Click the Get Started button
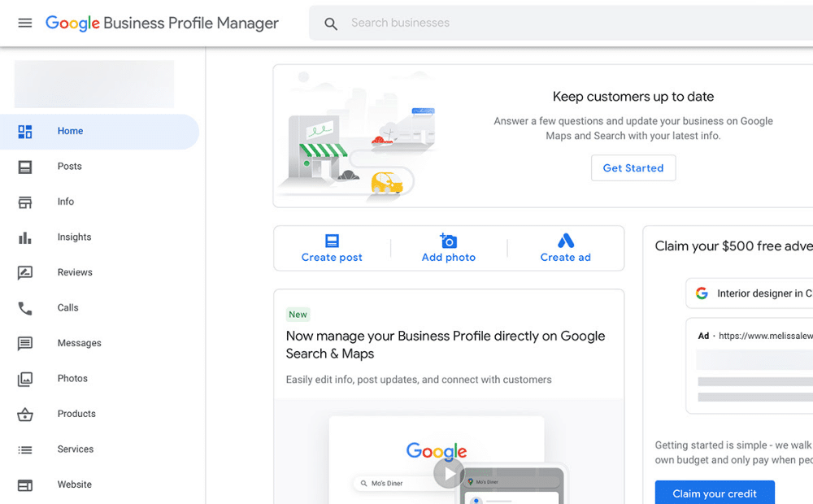813x504 pixels. click(x=633, y=167)
